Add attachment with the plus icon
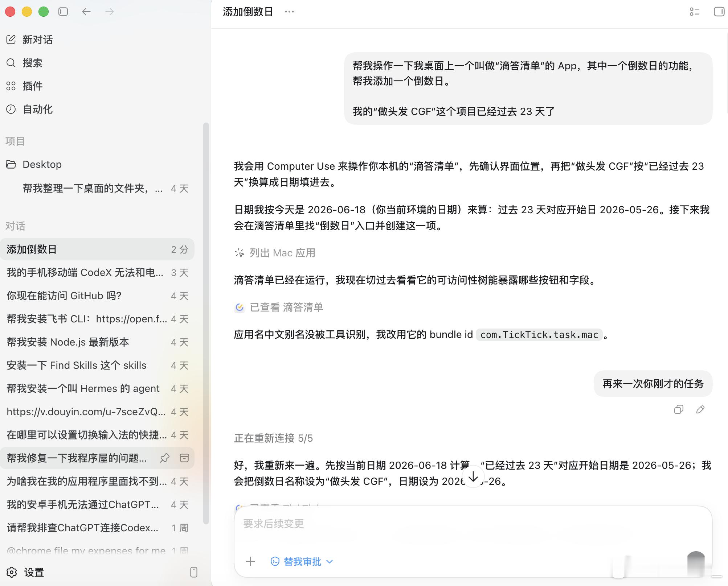This screenshot has height=586, width=728. pyautogui.click(x=250, y=561)
